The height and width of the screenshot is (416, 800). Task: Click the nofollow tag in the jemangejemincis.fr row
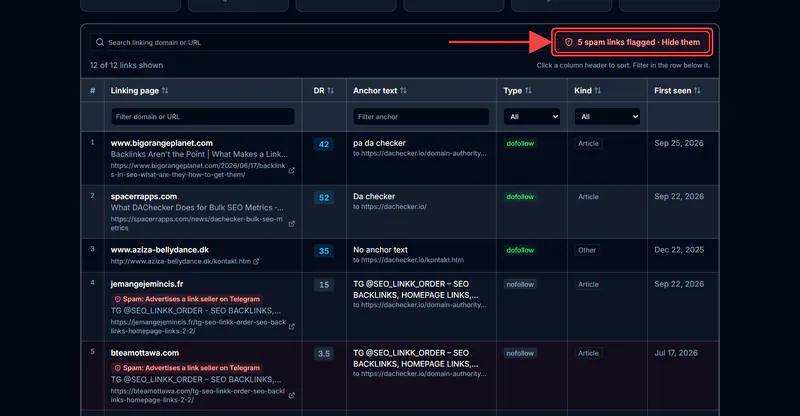pos(520,284)
